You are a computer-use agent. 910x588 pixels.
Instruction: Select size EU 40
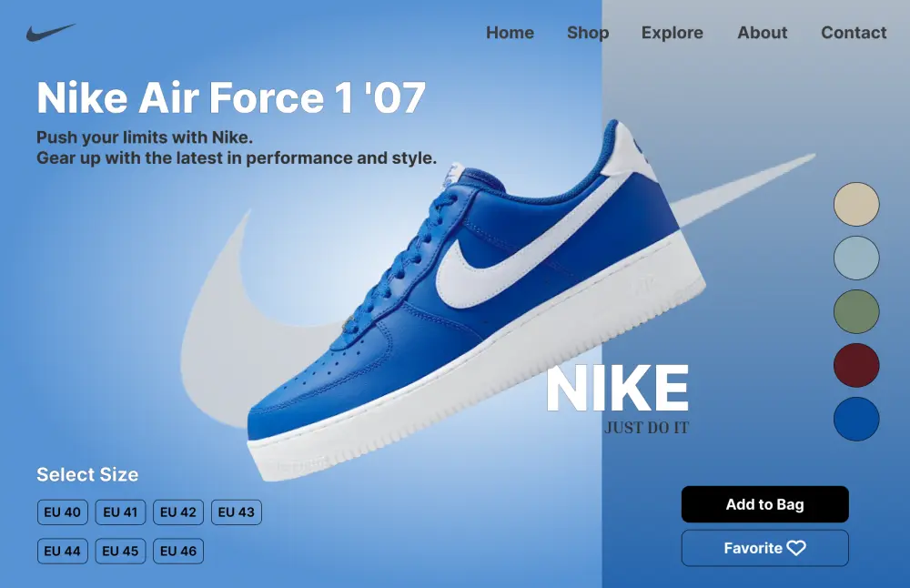63,512
